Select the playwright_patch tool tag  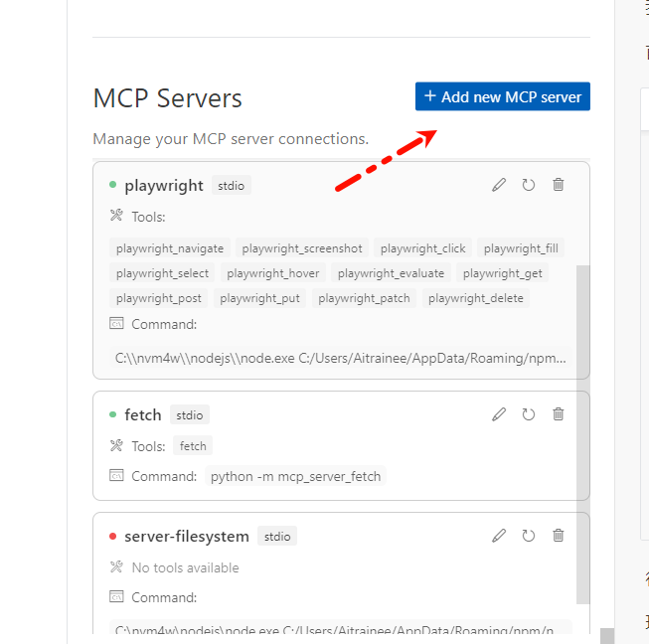coord(364,298)
